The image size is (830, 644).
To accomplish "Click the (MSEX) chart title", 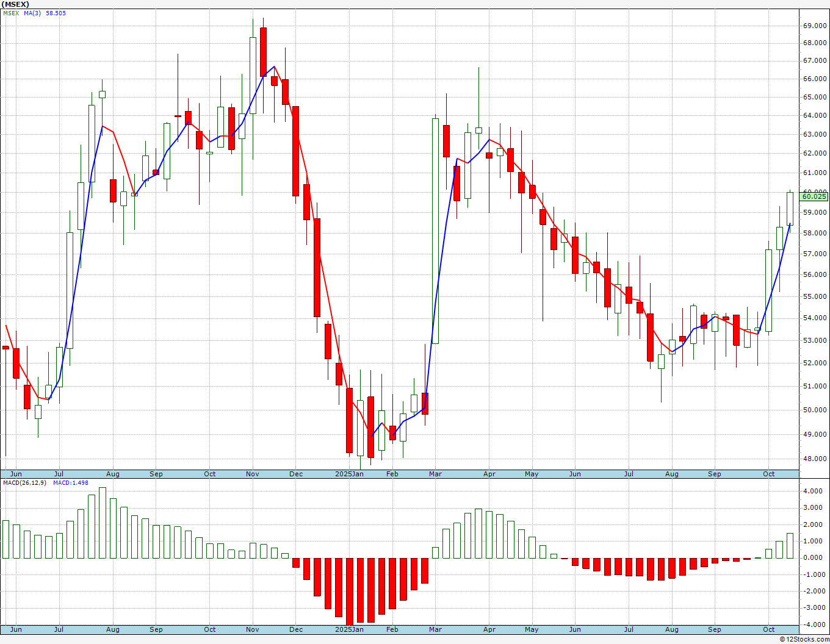I will pos(15,4).
